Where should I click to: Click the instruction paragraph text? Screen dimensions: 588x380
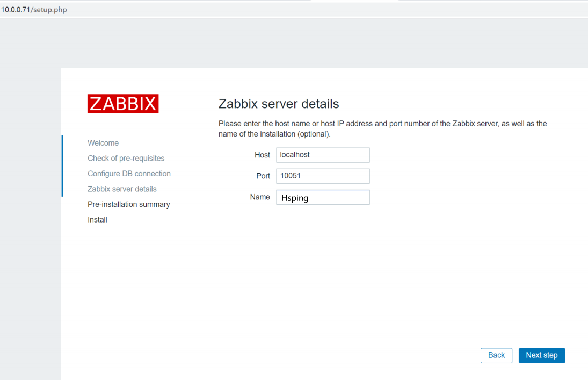click(382, 129)
